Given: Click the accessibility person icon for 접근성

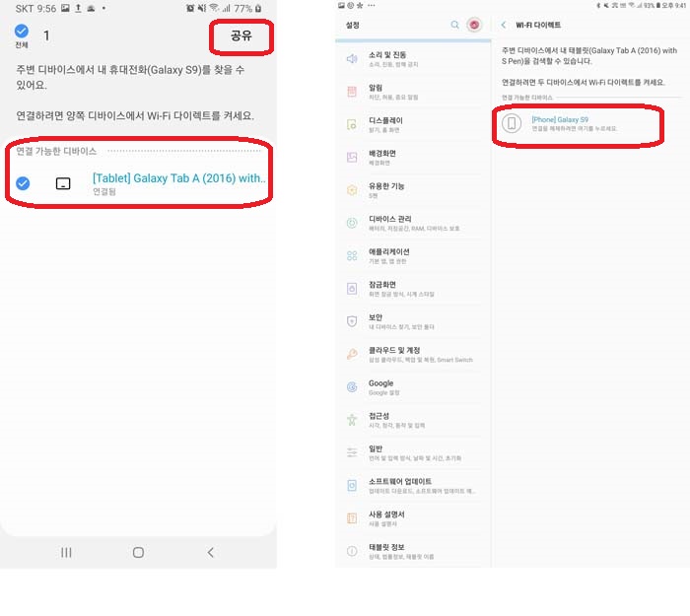Looking at the screenshot, I should pos(352,420).
